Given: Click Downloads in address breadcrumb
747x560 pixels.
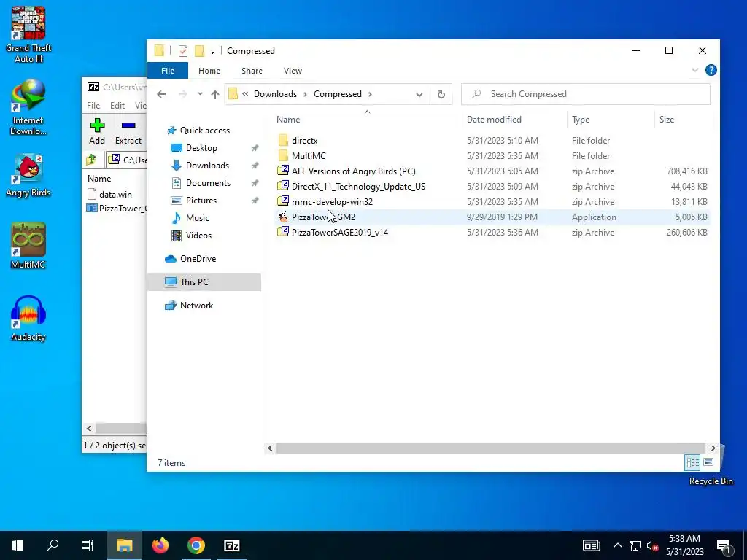Looking at the screenshot, I should tap(275, 94).
